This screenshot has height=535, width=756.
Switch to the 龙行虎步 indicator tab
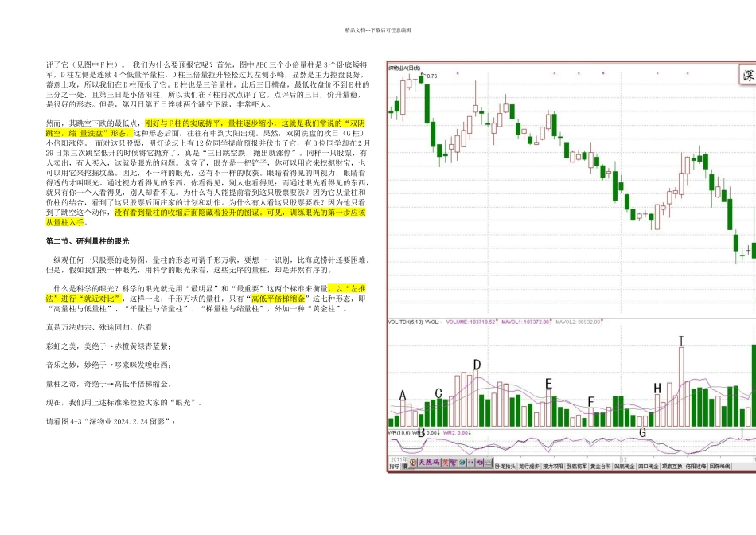coord(529,467)
